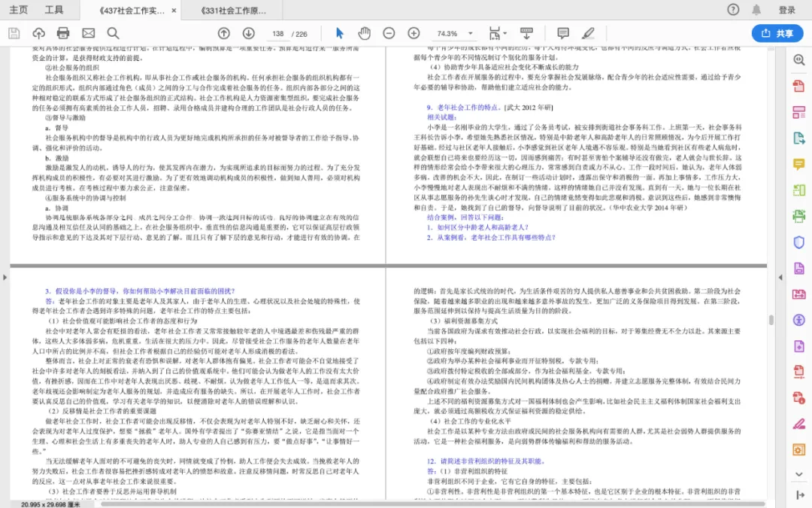The image size is (812, 508).
Task: Send the file by email icon
Action: (x=89, y=33)
